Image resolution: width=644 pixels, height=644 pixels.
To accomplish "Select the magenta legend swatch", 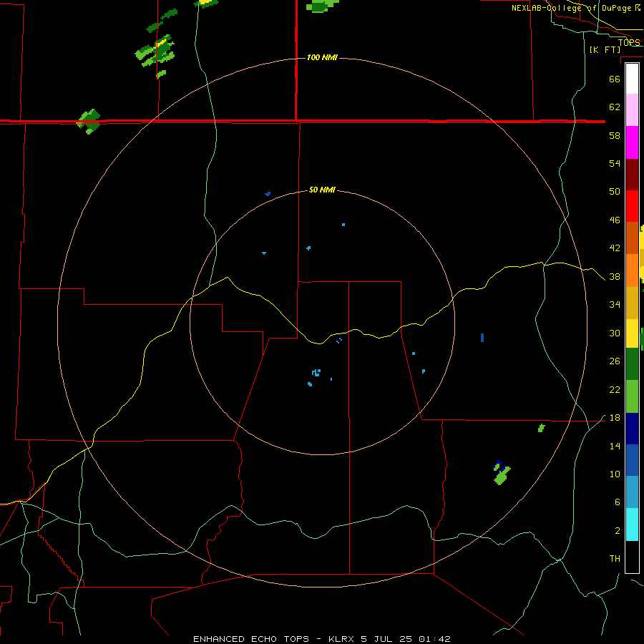I will pyautogui.click(x=632, y=142).
